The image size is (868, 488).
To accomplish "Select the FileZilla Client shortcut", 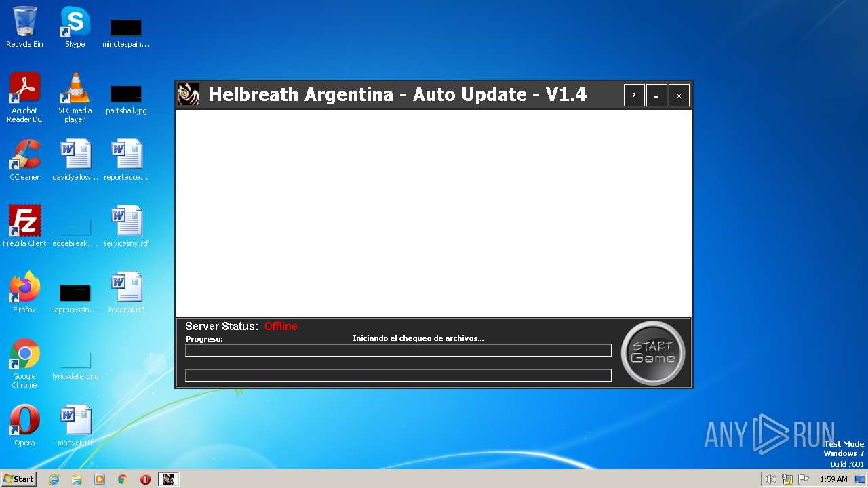I will [24, 226].
